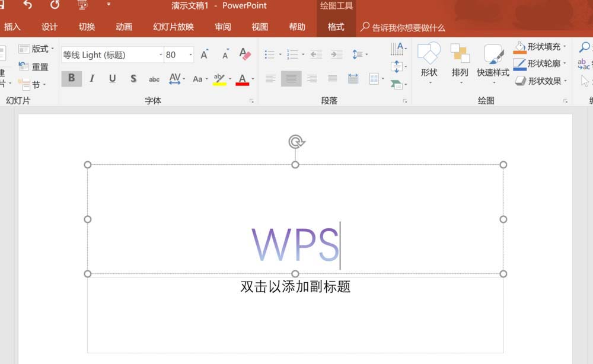
Task: Open the 插入 ribbon tab
Action: [12, 27]
